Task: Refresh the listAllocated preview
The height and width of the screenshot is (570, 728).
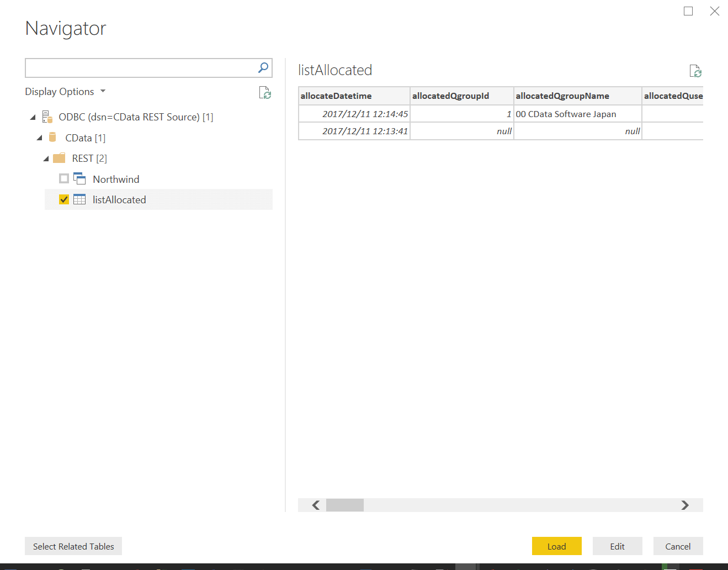Action: coord(695,71)
